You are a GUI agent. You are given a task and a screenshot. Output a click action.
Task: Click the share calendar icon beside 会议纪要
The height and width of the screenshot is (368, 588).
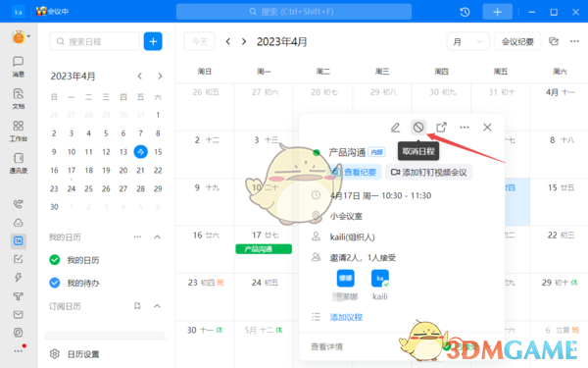[x=554, y=41]
